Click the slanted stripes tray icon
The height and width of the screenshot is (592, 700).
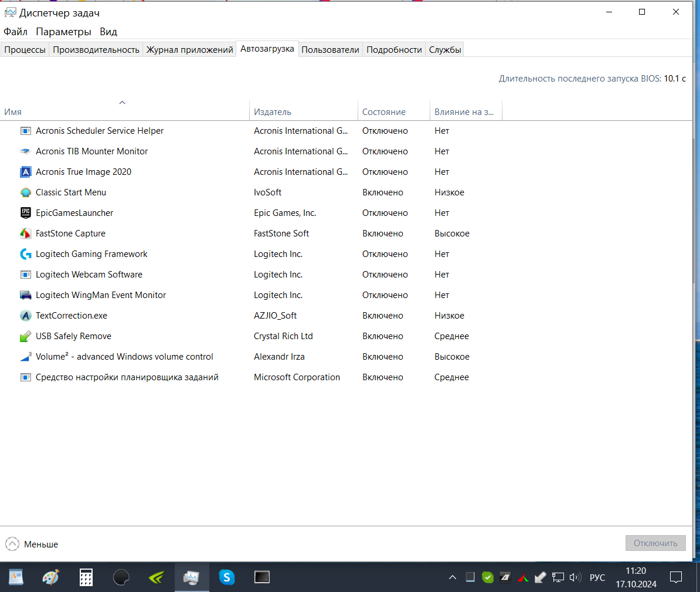click(x=505, y=578)
